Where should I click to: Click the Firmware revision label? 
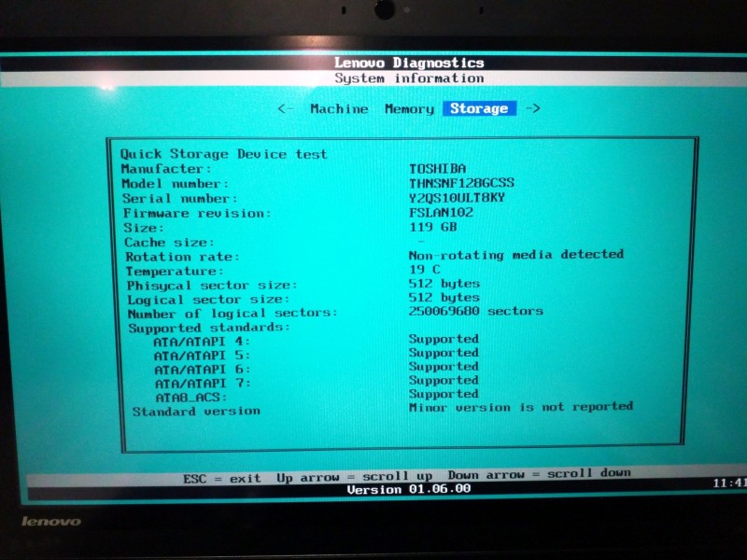point(197,214)
